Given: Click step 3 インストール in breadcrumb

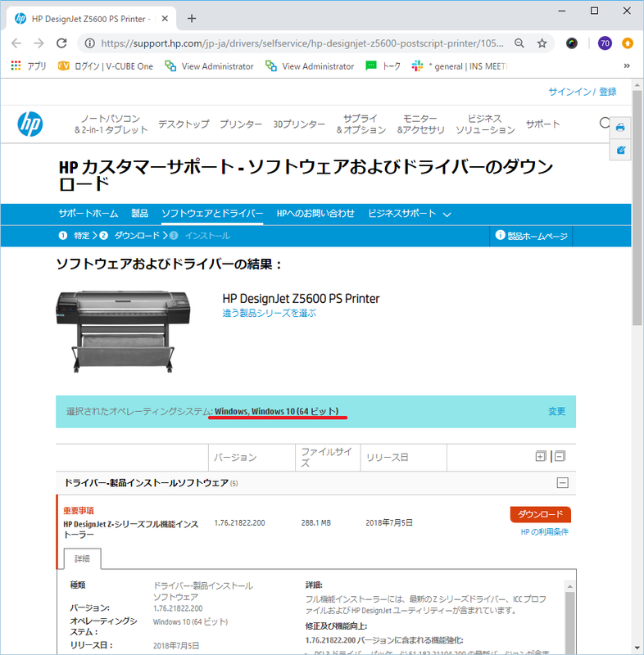Looking at the screenshot, I should pyautogui.click(x=200, y=236).
